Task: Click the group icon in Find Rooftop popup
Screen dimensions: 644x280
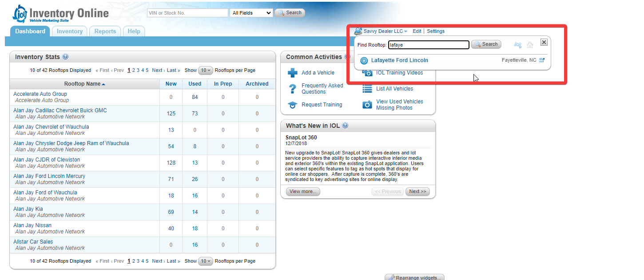Action: point(518,45)
